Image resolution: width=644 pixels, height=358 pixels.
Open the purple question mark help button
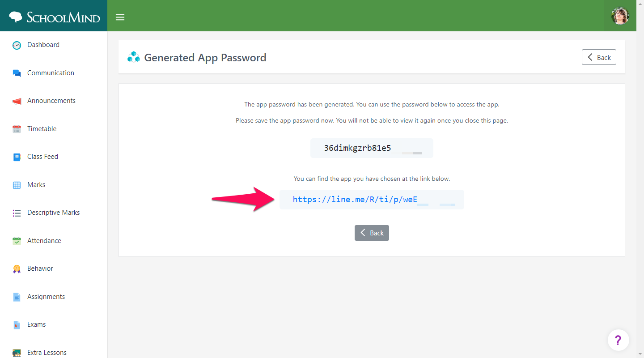click(619, 340)
